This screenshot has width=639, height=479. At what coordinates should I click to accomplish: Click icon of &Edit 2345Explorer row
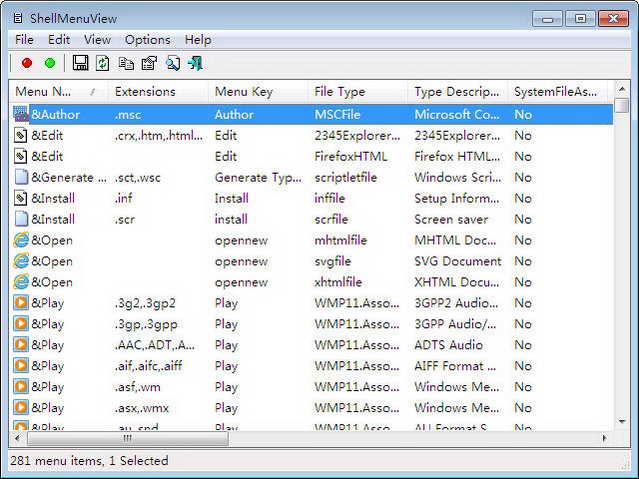(21, 135)
